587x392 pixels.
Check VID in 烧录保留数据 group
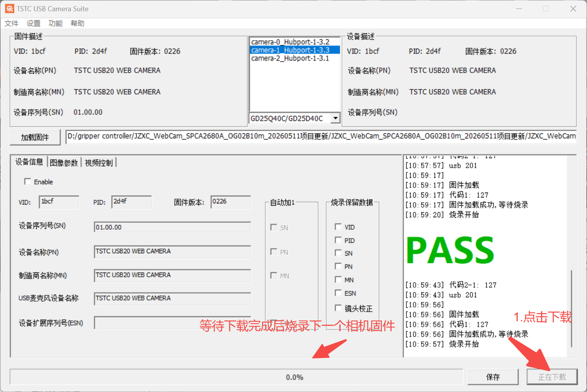pyautogui.click(x=338, y=227)
